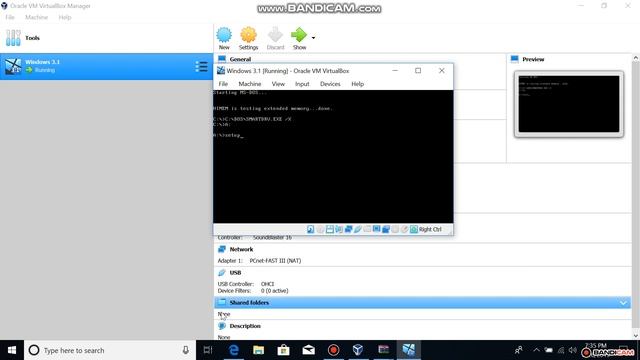640x360 pixels.
Task: Click the CPU features icon in the VM status bar
Action: click(x=395, y=229)
